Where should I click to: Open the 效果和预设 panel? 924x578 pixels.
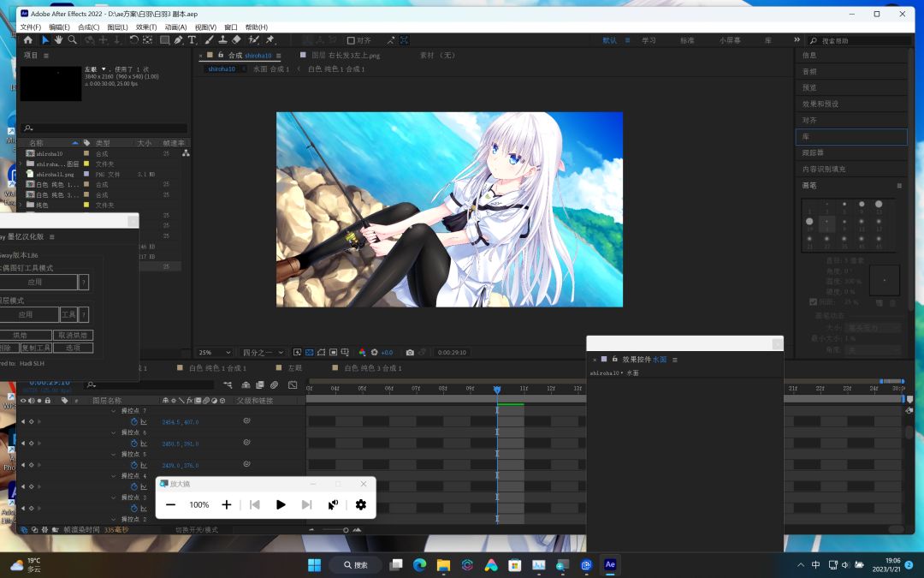pos(820,104)
